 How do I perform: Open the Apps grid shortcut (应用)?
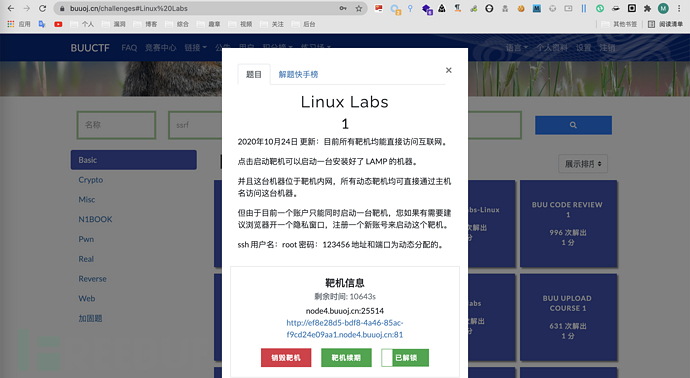18,24
